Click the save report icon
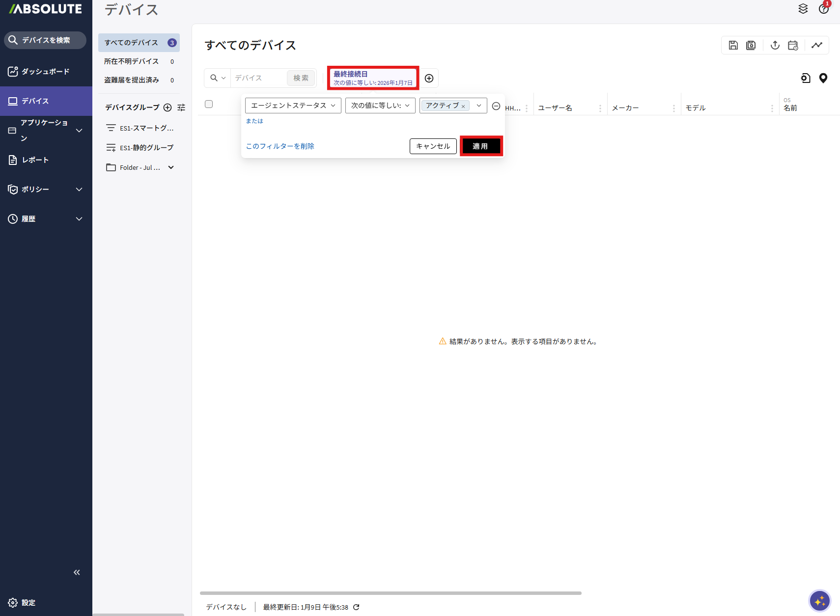This screenshot has height=616, width=840. tap(733, 45)
